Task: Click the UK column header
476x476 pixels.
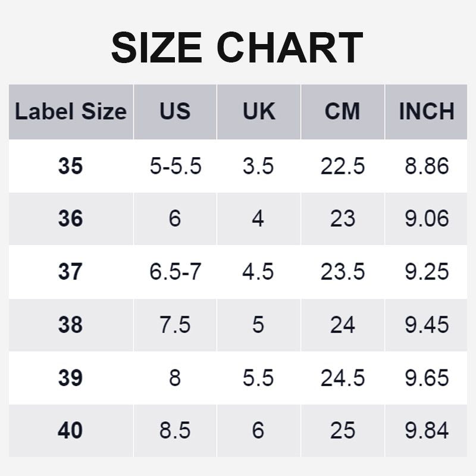Action: pyautogui.click(x=259, y=112)
